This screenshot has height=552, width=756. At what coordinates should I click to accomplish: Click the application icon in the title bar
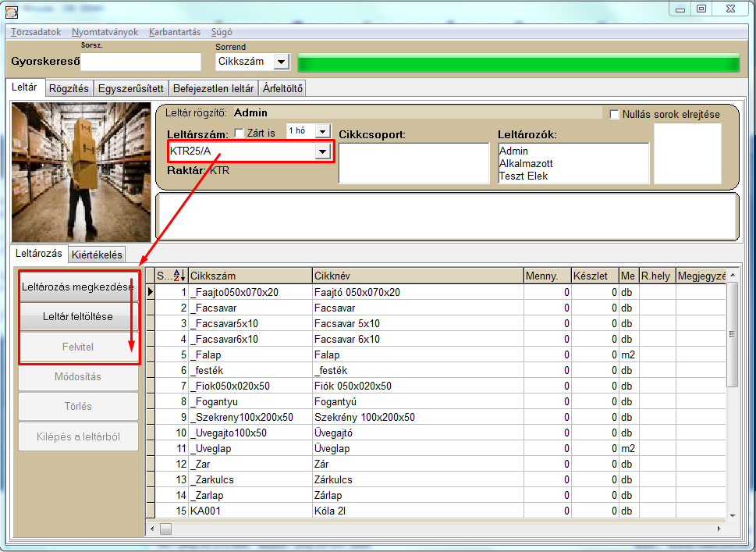tap(11, 11)
